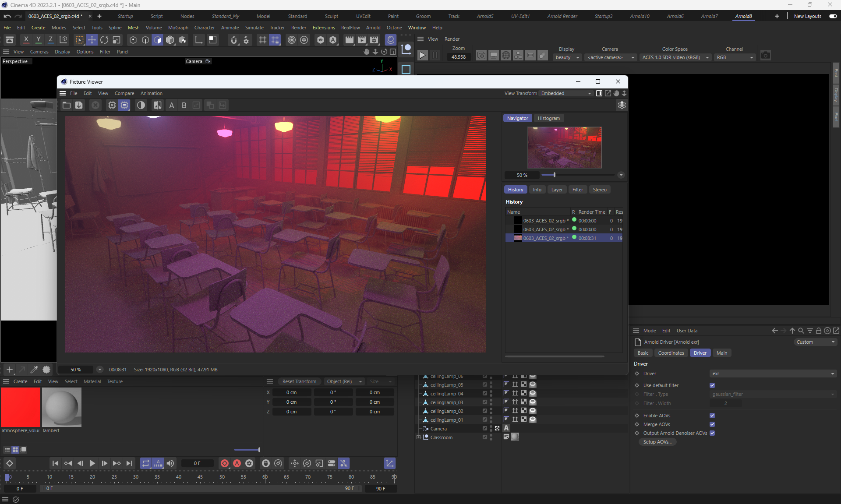Click the Filter half-circle icon in Picture Viewer
841x504 pixels.
(x=141, y=105)
